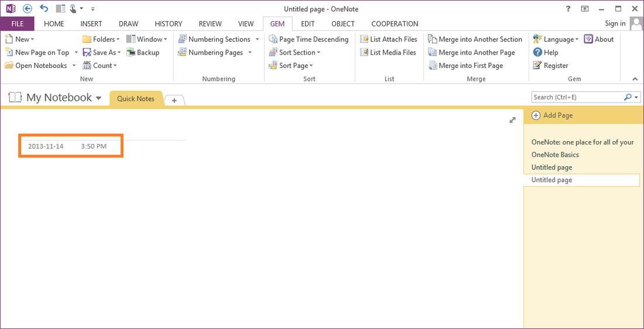Viewport: 644px width, 329px height.
Task: Click Page Time Descending button
Action: click(309, 39)
